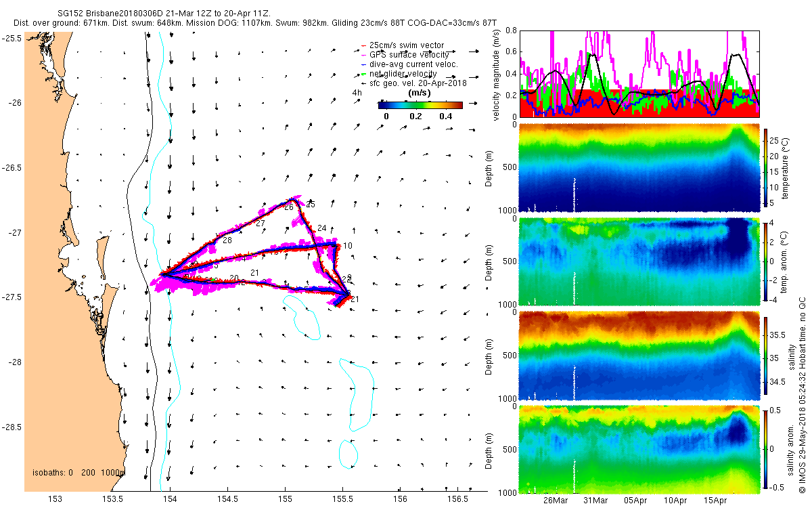Click waypoint label 26 on glider track
Image resolution: width=812 pixels, height=508 pixels.
[289, 207]
